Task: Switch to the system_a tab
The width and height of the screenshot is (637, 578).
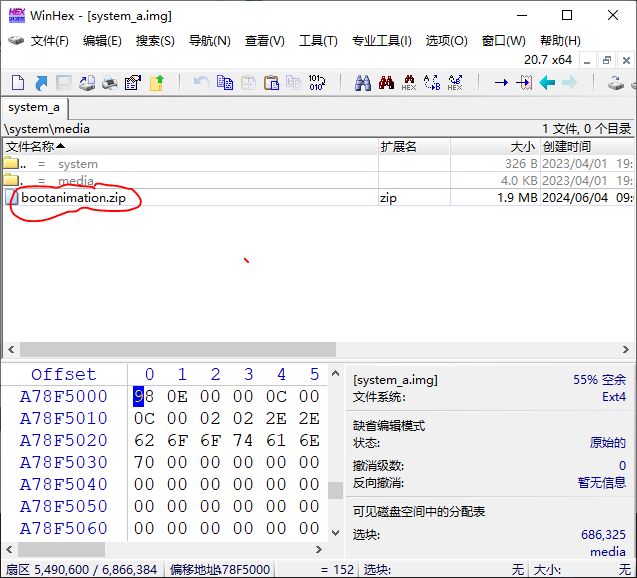Action: point(34,107)
